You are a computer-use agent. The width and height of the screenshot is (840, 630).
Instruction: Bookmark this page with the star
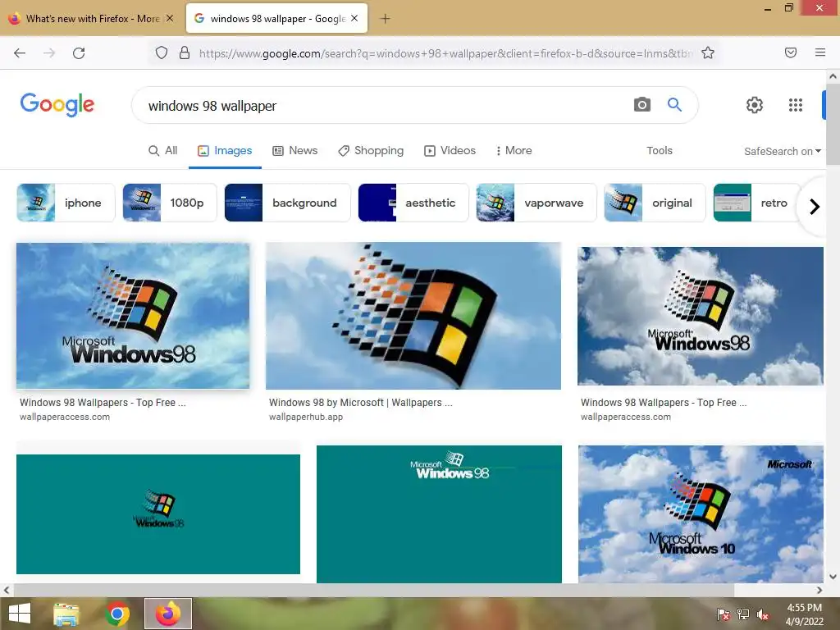coord(708,53)
